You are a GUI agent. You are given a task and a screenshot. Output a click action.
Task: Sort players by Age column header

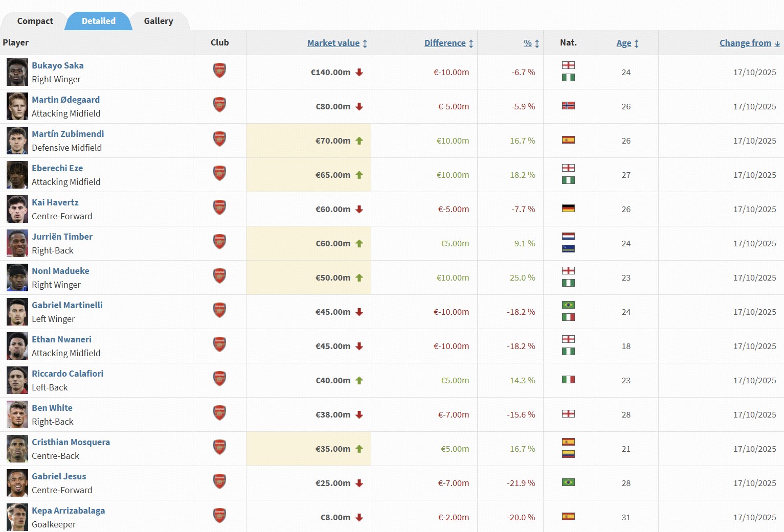pyautogui.click(x=623, y=43)
